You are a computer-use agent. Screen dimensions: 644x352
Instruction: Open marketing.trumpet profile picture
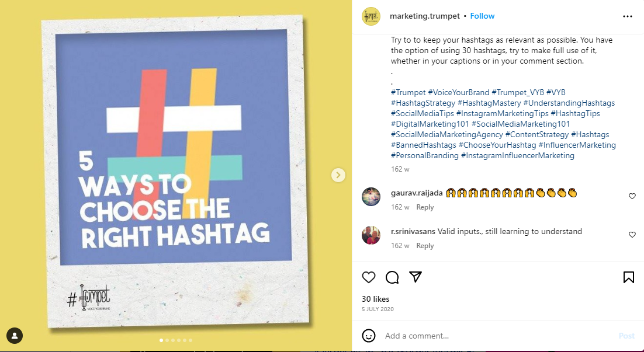[371, 16]
